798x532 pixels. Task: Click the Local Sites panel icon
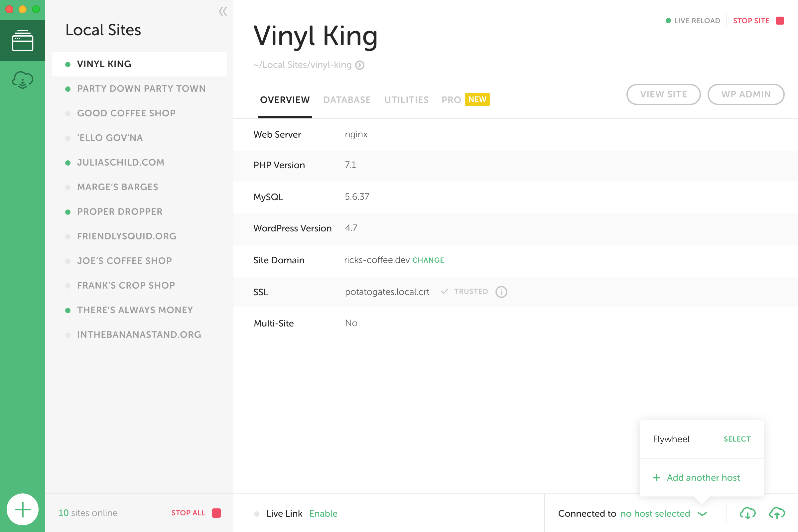pyautogui.click(x=22, y=41)
